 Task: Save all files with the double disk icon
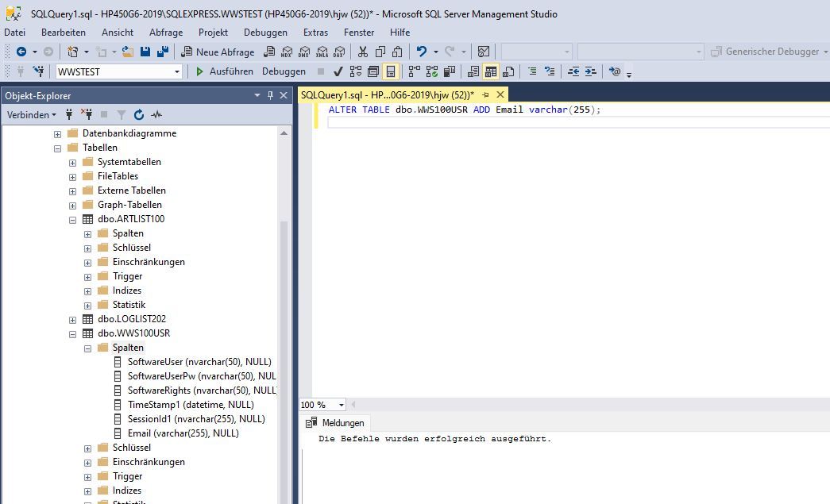pos(163,52)
